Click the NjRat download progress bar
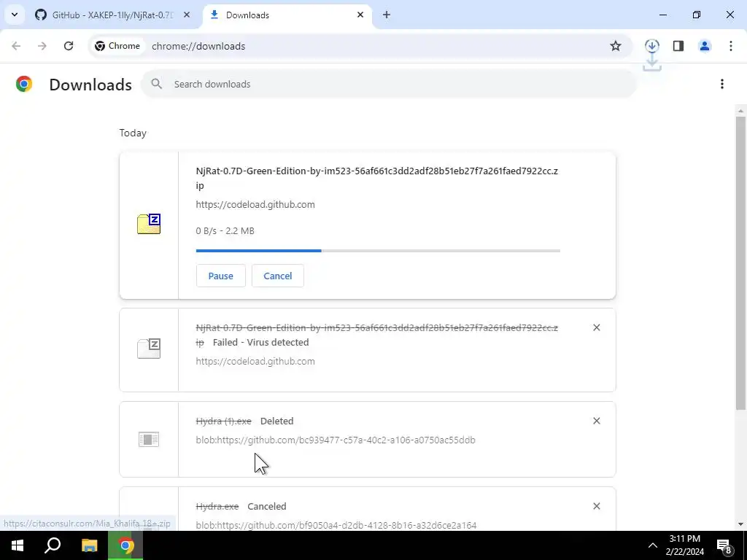The width and height of the screenshot is (747, 560). (x=378, y=251)
